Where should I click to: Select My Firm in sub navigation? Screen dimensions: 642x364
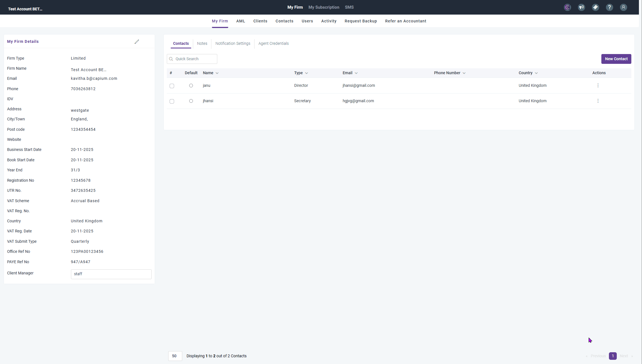[x=220, y=21]
